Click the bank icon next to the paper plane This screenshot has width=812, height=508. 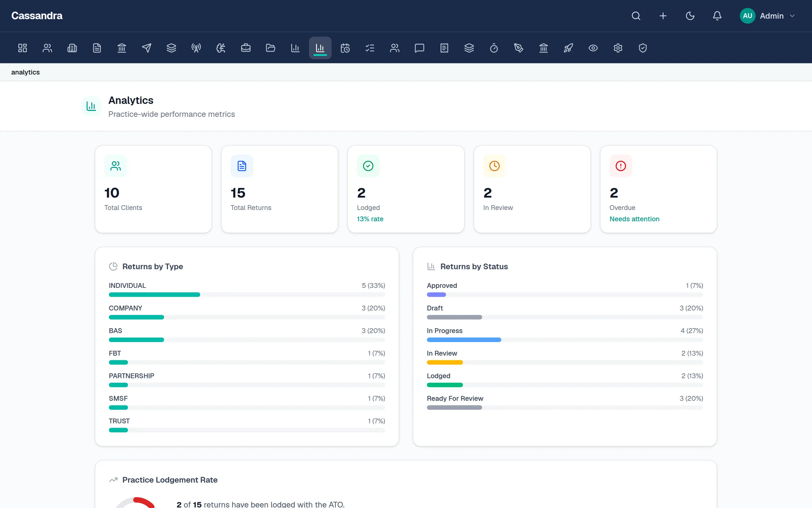122,48
